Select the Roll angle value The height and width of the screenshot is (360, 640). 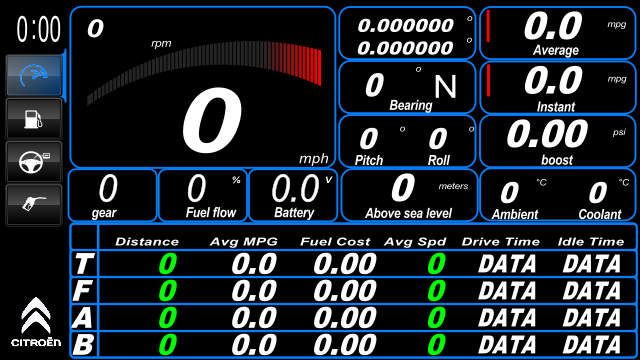pyautogui.click(x=438, y=139)
